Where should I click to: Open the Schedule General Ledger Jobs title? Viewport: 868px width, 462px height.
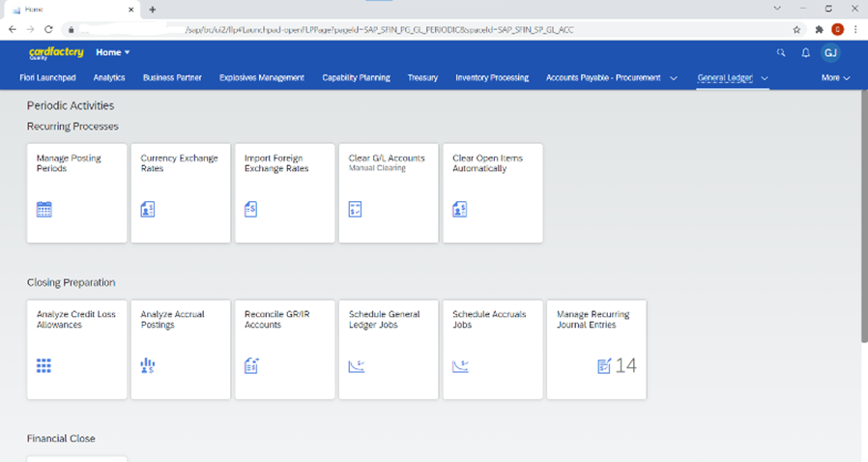click(384, 319)
